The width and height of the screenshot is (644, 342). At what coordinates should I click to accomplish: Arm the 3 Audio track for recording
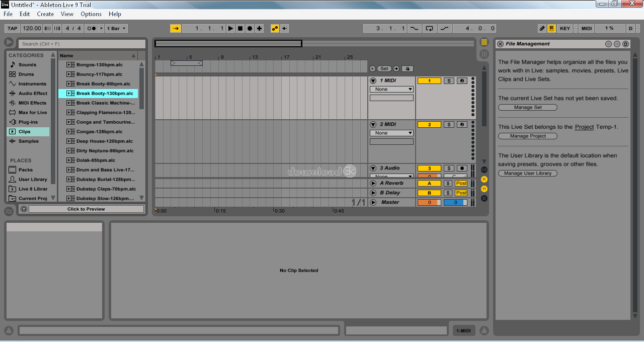click(x=461, y=168)
